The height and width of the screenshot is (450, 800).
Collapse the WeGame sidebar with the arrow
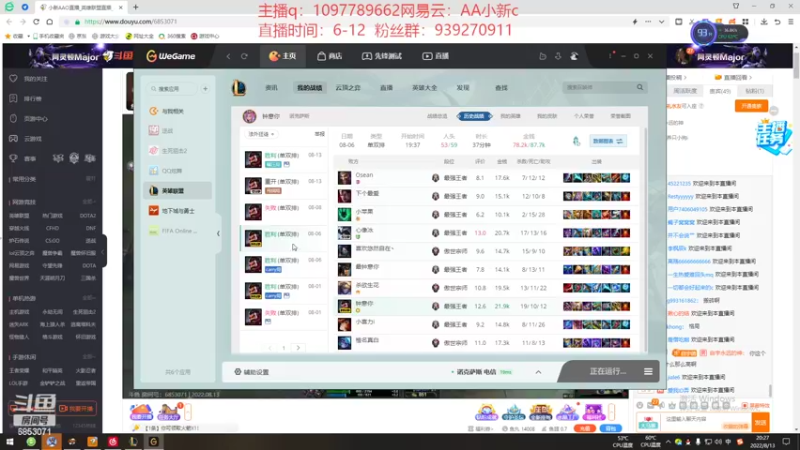pyautogui.click(x=218, y=234)
